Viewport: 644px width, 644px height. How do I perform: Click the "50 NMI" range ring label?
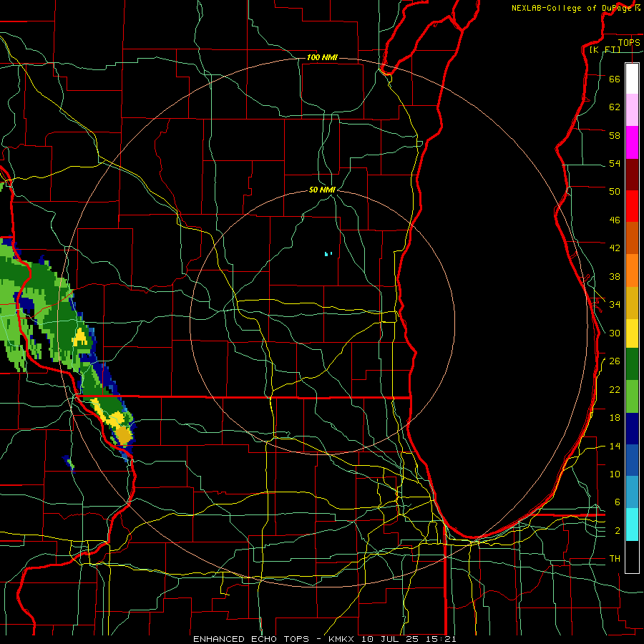(322, 190)
